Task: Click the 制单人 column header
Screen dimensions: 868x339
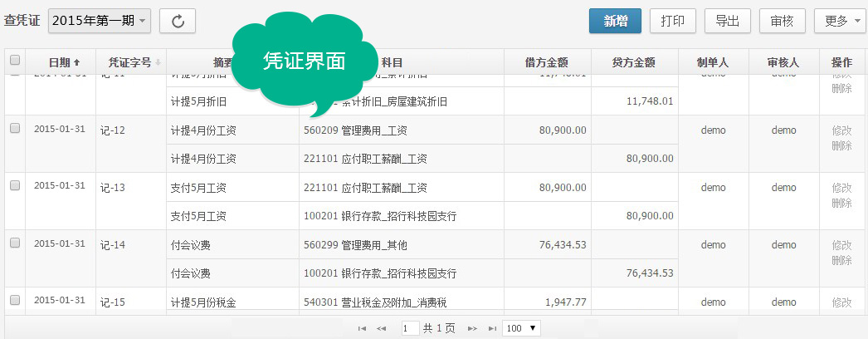Action: 713,62
